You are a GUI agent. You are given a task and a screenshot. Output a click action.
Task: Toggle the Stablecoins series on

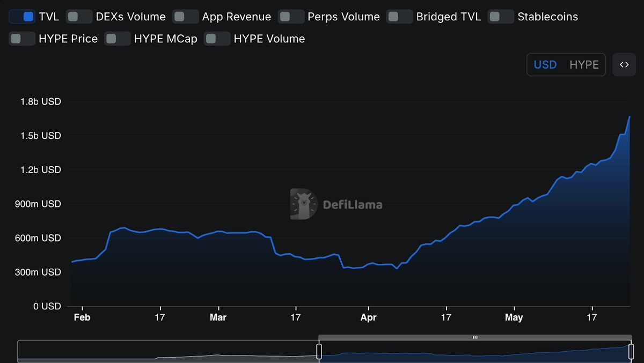click(501, 17)
